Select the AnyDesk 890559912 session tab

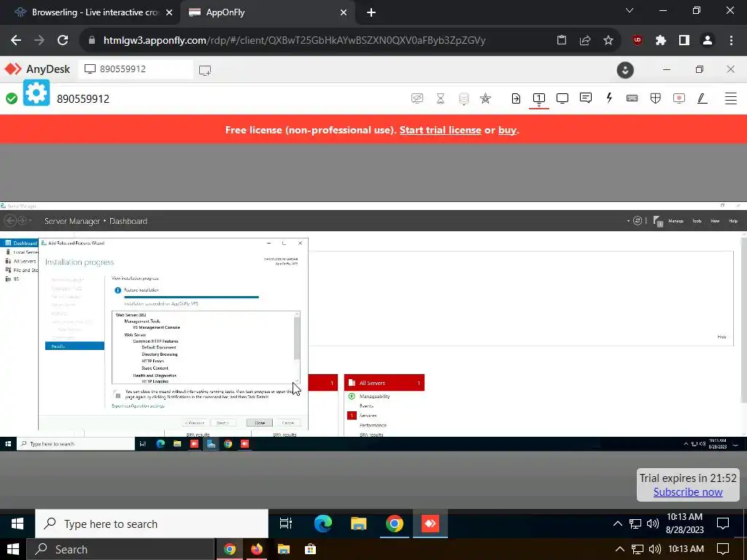[136, 69]
